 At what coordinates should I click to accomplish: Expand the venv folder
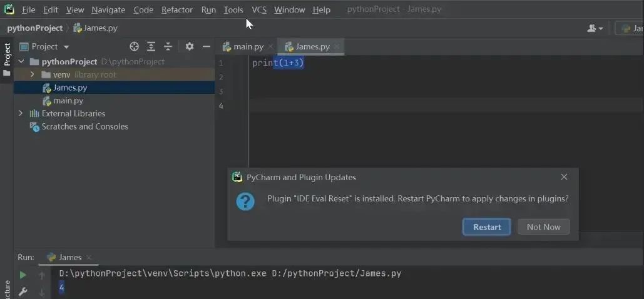coord(32,75)
